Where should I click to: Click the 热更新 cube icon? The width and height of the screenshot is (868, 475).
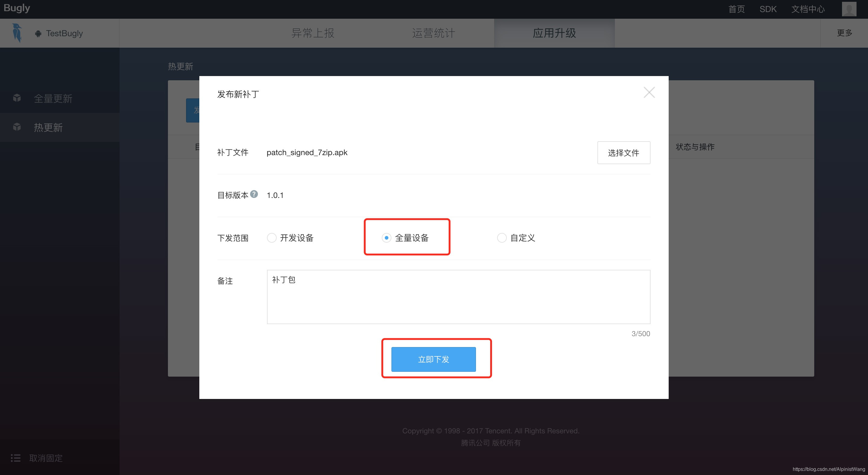click(17, 127)
